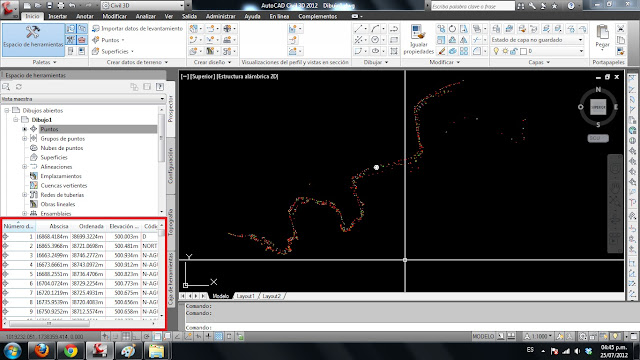This screenshot has width=640, height=360.
Task: Click the Espacio de herramientas ribbon button
Action: 33,39
